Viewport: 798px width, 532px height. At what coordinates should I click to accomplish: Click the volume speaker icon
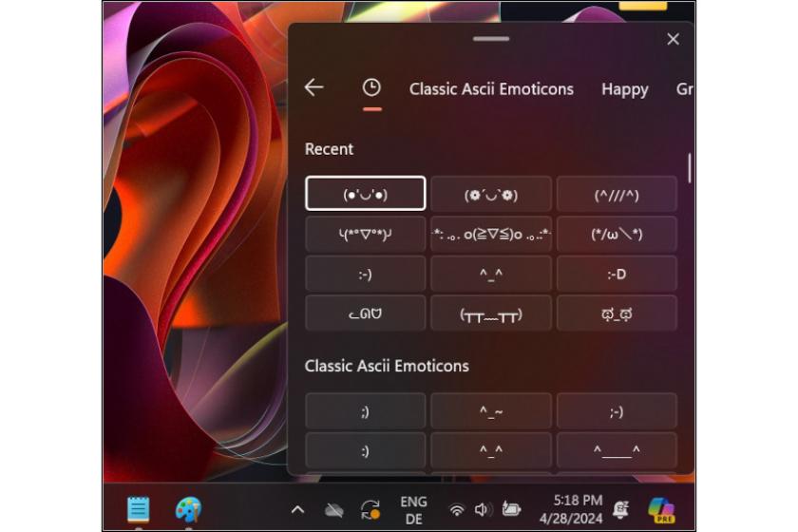click(483, 509)
